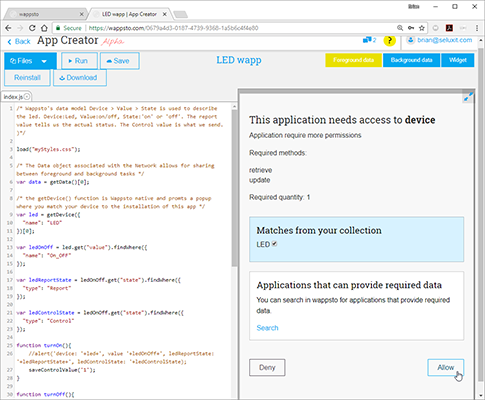Click the browser forward arrow
This screenshot has height=400, width=485.
(20, 28)
